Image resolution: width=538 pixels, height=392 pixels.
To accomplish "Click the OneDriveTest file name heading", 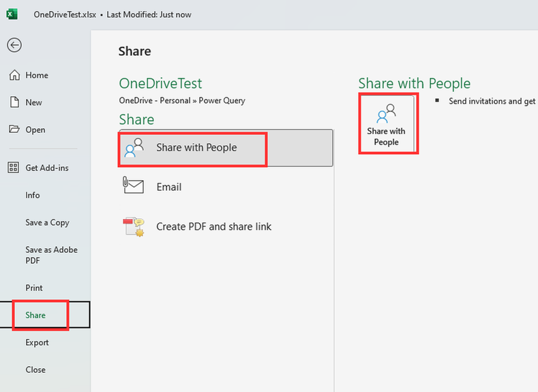I will 160,83.
